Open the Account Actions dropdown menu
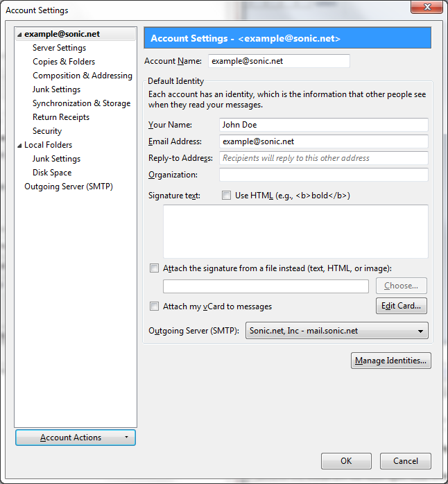448x484 pixels. (x=75, y=438)
